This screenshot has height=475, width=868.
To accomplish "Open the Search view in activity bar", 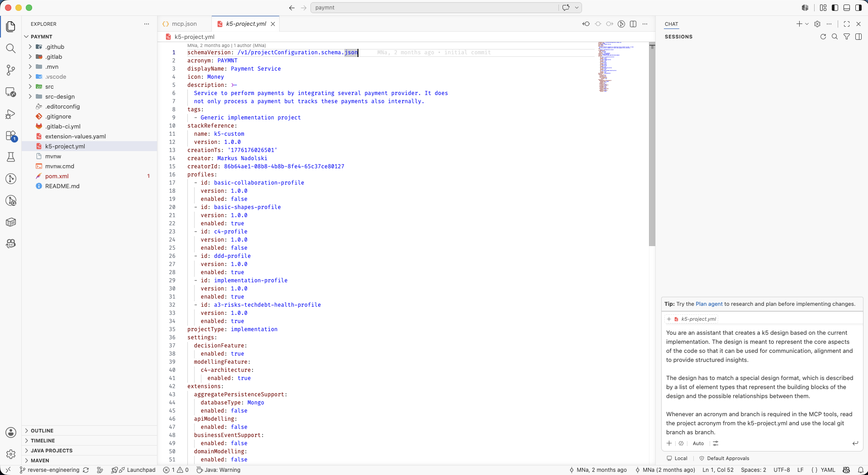I will pyautogui.click(x=11, y=48).
